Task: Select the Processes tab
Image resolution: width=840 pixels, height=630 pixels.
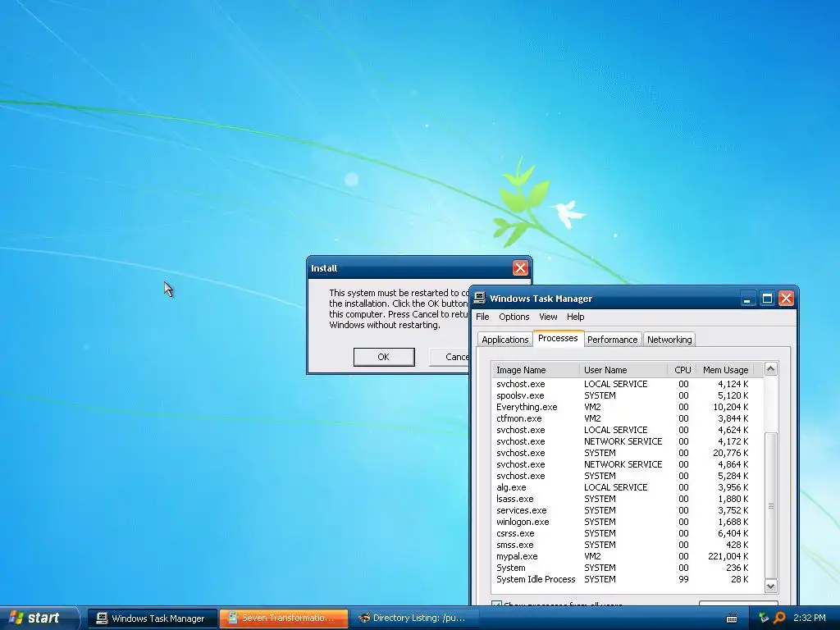Action: click(558, 338)
